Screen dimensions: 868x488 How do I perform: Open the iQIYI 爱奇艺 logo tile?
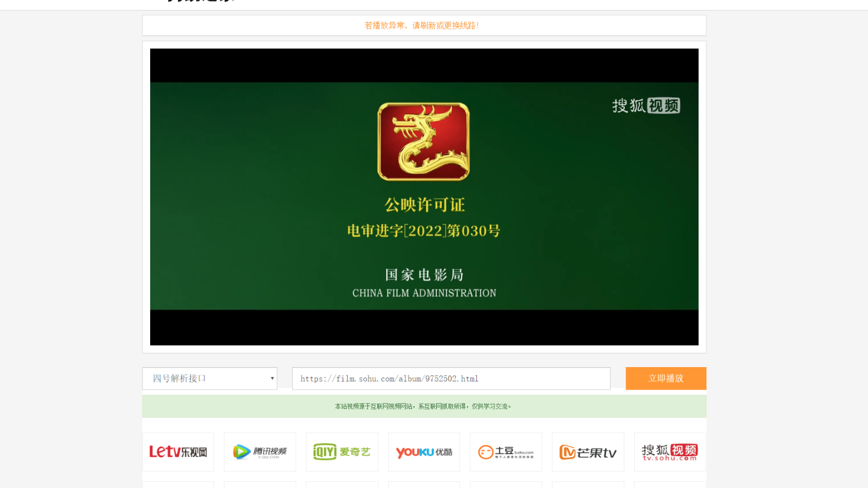point(342,452)
